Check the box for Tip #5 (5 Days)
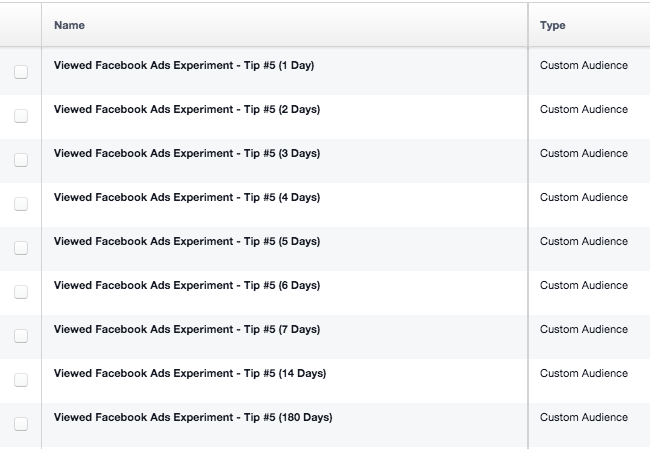 21,248
